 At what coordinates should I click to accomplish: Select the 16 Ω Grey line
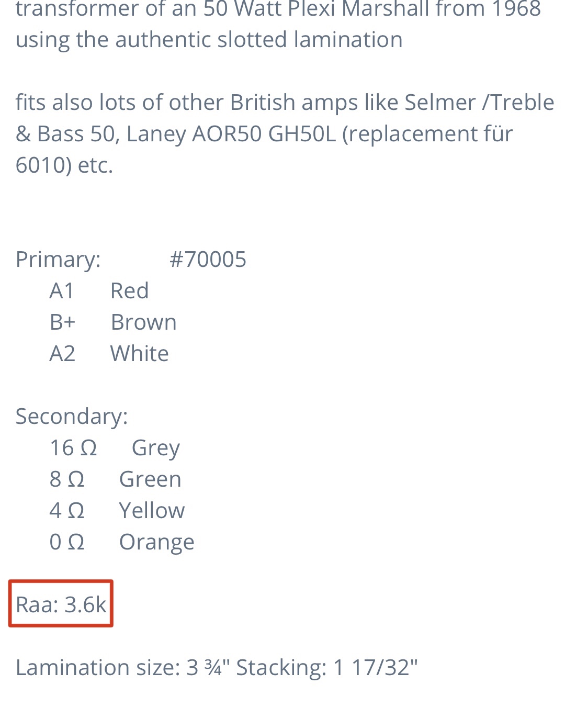pyautogui.click(x=115, y=448)
